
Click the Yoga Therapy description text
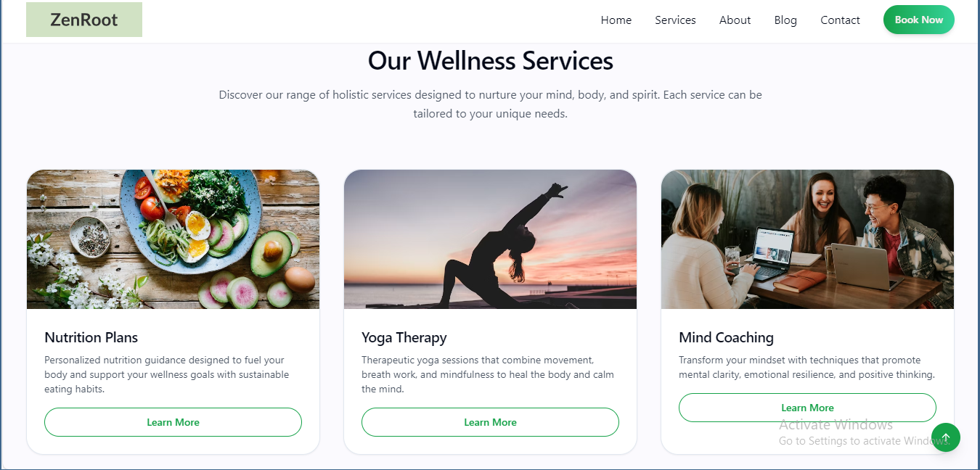(x=488, y=374)
